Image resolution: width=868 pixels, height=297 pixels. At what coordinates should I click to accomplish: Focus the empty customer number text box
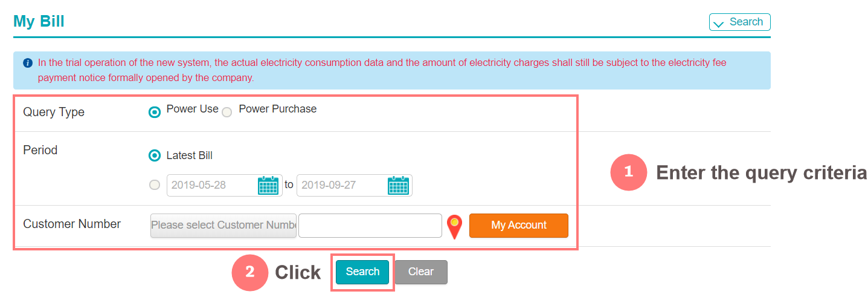(x=370, y=225)
